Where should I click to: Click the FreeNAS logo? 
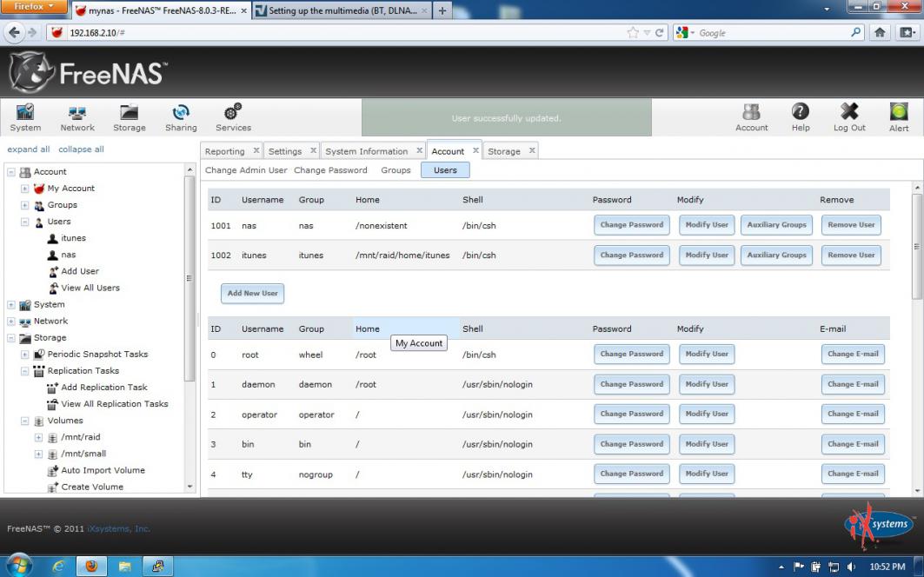point(88,72)
